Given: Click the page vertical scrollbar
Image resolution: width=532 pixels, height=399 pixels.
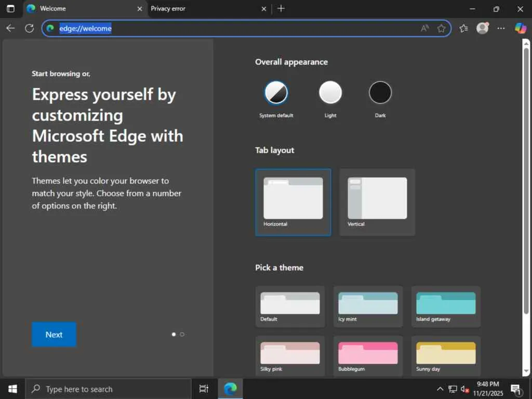Looking at the screenshot, I should (526, 180).
